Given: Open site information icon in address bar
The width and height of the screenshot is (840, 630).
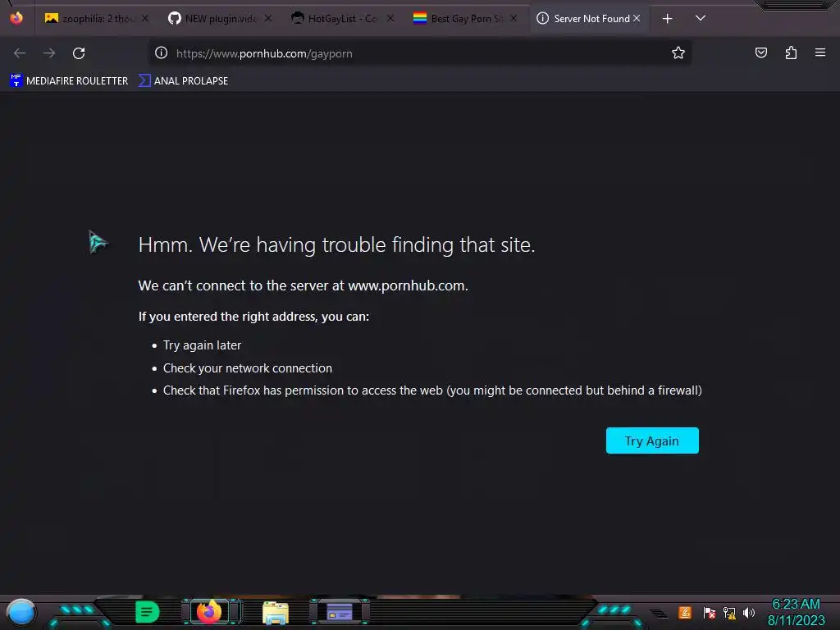Looking at the screenshot, I should (162, 52).
